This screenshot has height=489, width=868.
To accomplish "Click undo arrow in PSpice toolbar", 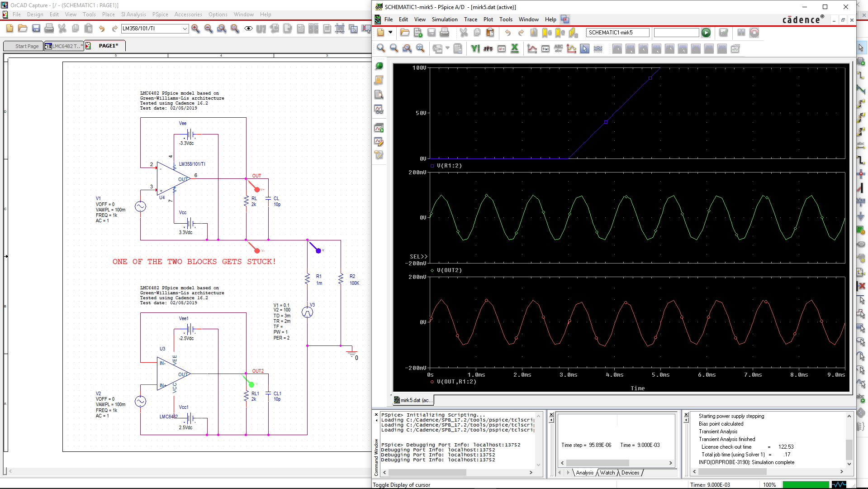I will (508, 33).
